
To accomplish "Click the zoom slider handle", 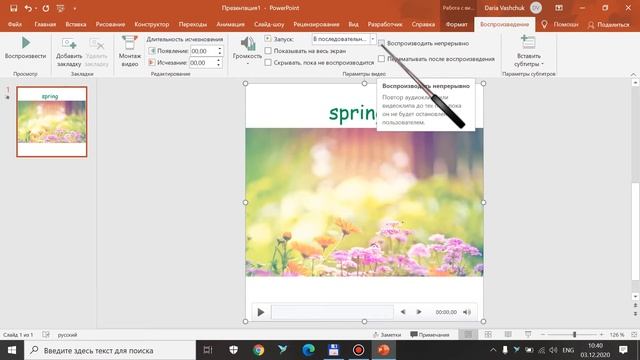I will [574, 335].
